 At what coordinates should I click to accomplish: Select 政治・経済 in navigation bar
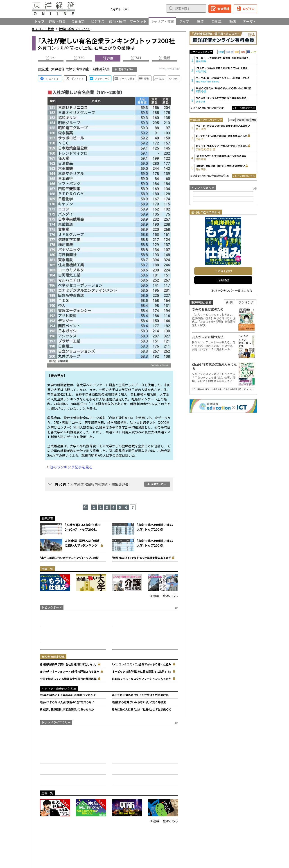pos(117,22)
